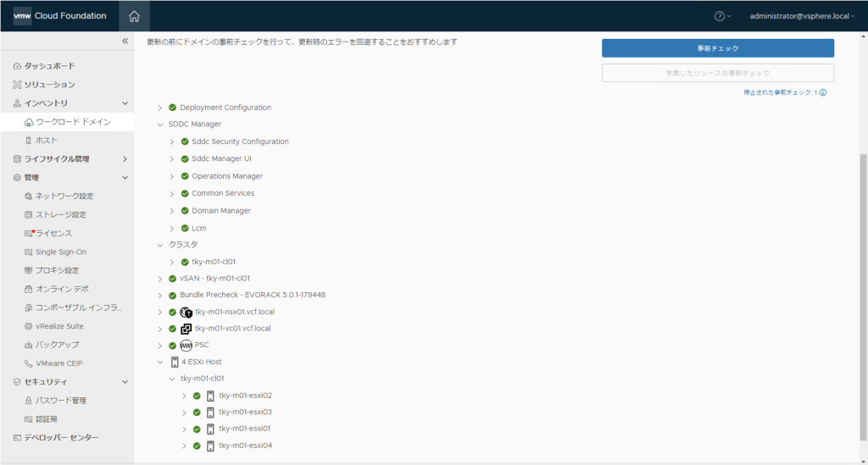Screen dimensions: 868x465
Task: Collapse the sidebar navigation panel
Action: click(125, 41)
